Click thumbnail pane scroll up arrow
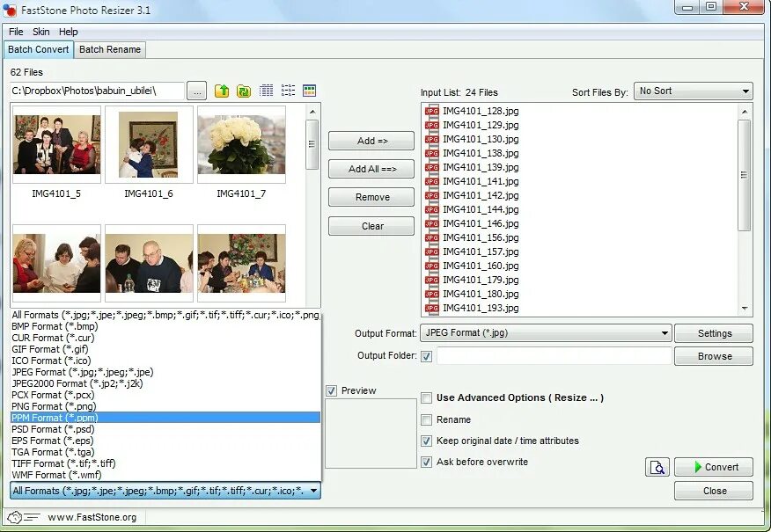Screen dimensions: 771x532 (312, 112)
